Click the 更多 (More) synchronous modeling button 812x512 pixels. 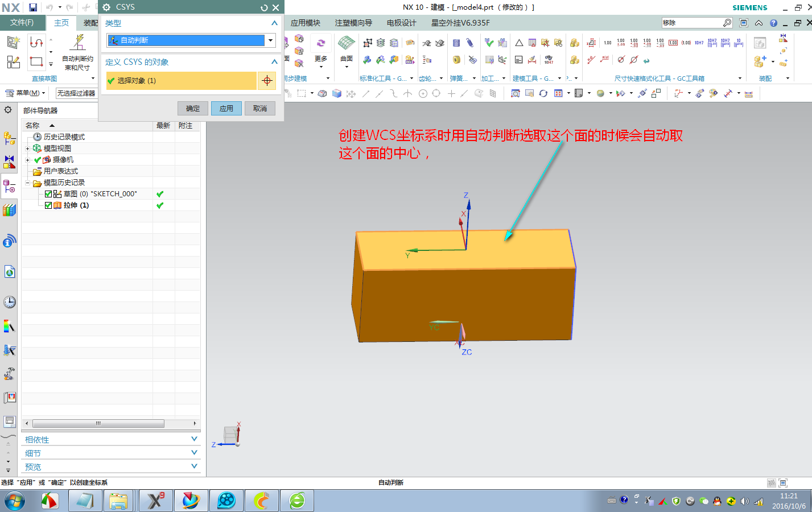pyautogui.click(x=321, y=52)
